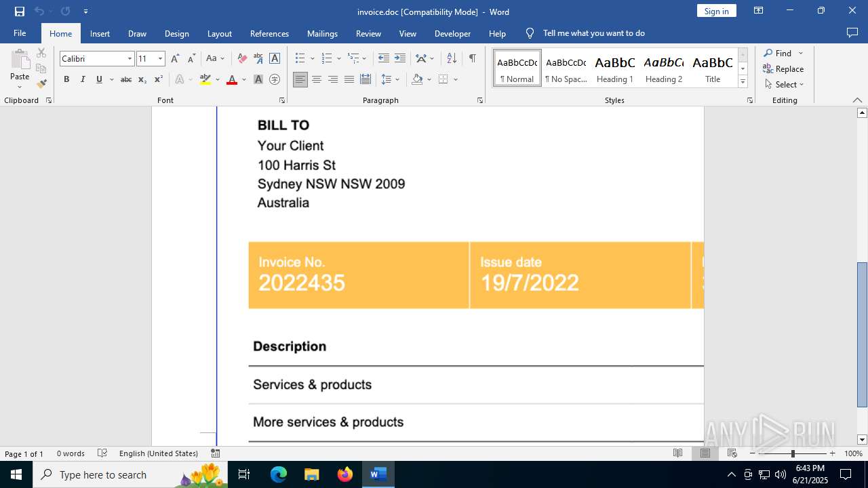Toggle Align Left paragraph alignment

(x=300, y=79)
